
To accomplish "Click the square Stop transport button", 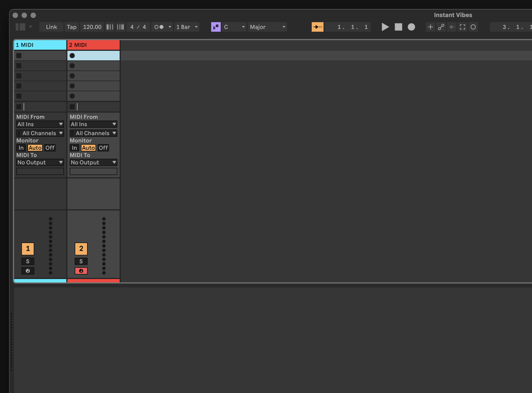I will pyautogui.click(x=398, y=27).
